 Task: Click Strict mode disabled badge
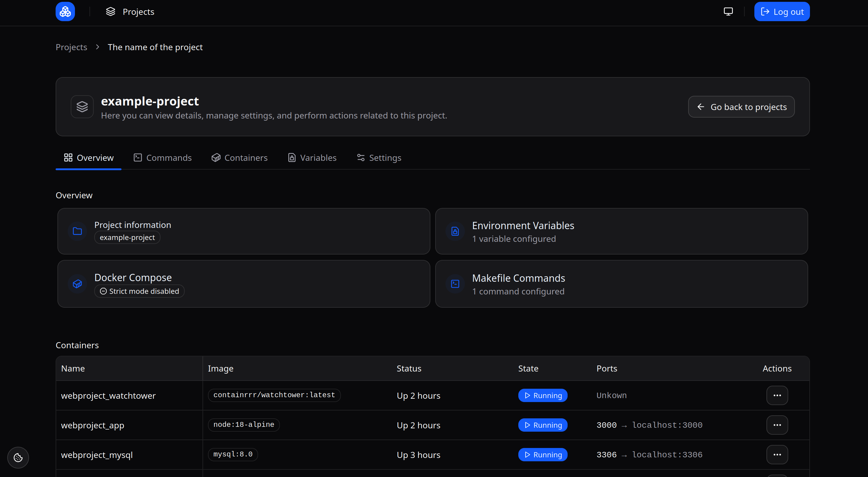(139, 291)
